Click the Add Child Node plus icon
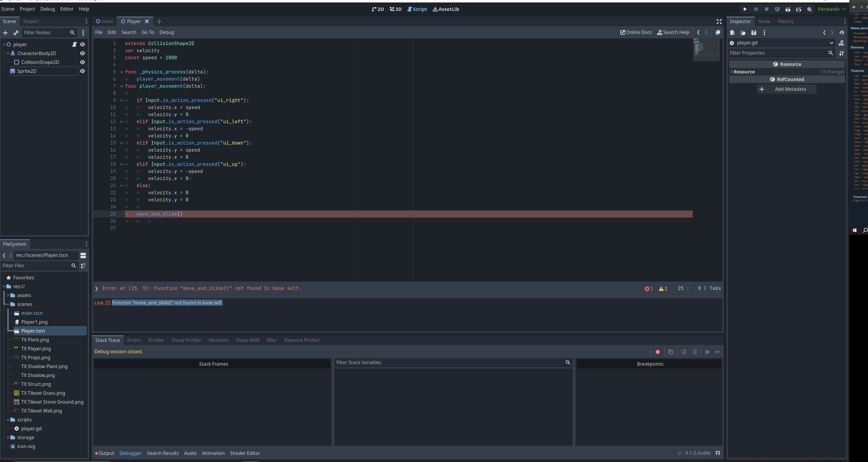The width and height of the screenshot is (868, 462). pyautogui.click(x=5, y=33)
